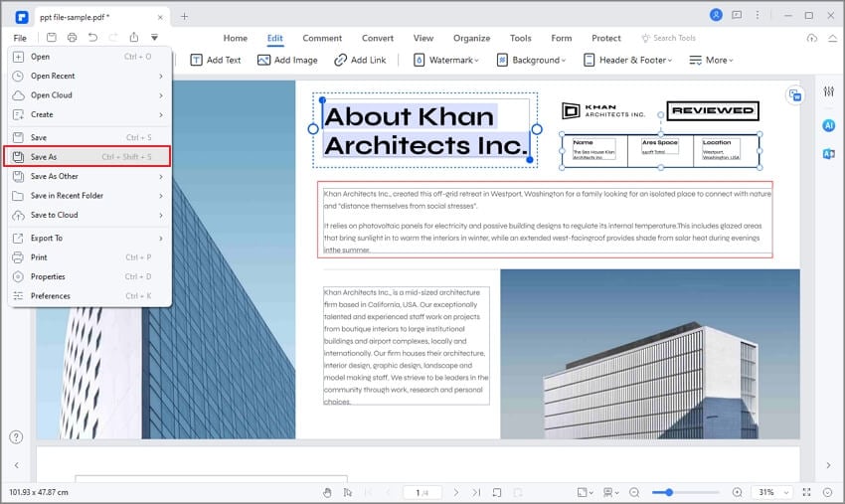Click the save icon in quick access toolbar
The width and height of the screenshot is (845, 504).
(x=51, y=37)
